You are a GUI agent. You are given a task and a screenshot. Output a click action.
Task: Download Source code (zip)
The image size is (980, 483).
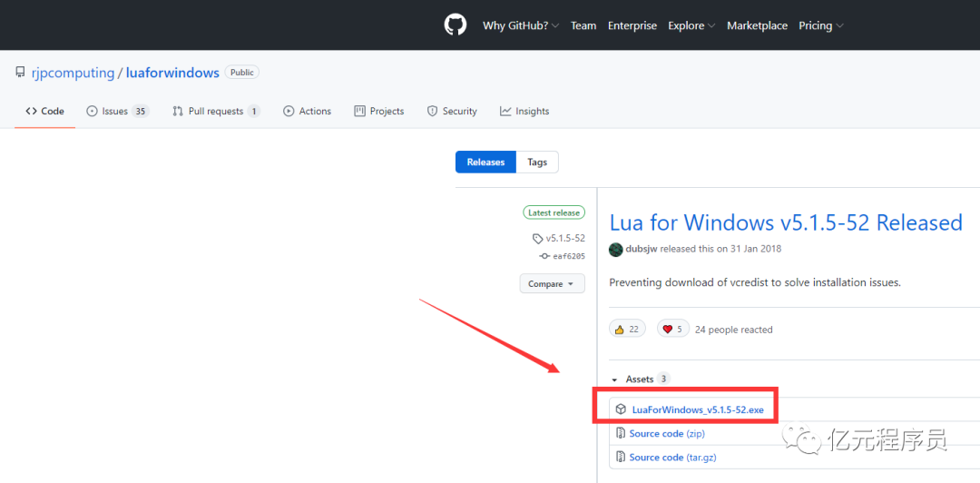coord(667,434)
